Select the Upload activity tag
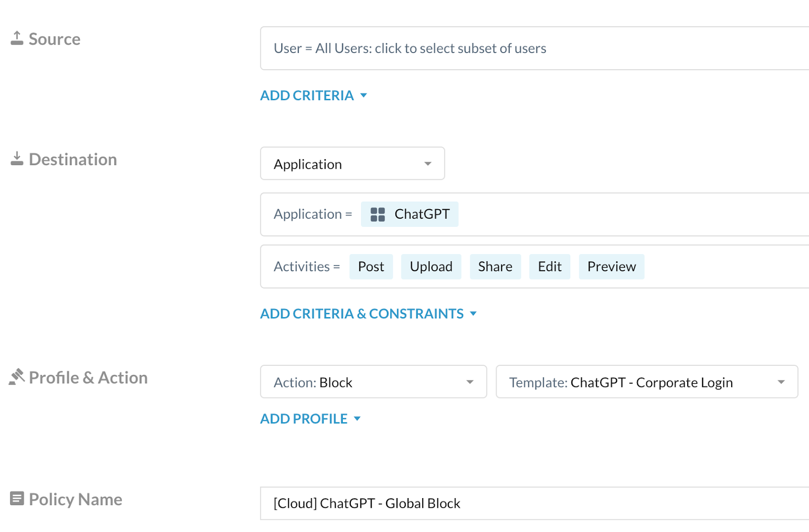The height and width of the screenshot is (532, 809). [431, 267]
